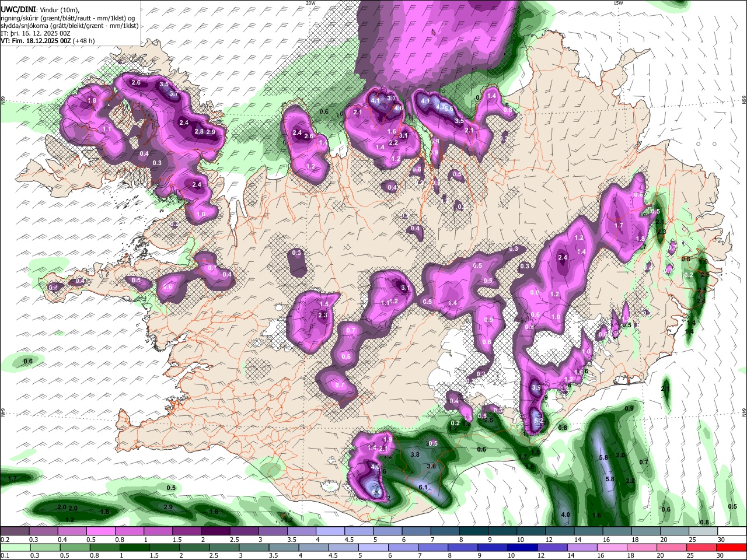Select the 3.5–4 rain legend swatch

284,547
